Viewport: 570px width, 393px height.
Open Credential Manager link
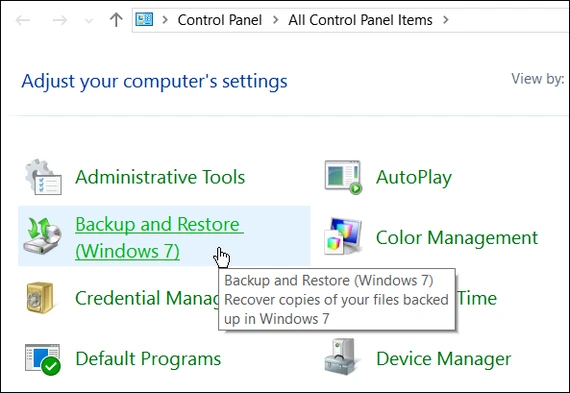pyautogui.click(x=147, y=298)
